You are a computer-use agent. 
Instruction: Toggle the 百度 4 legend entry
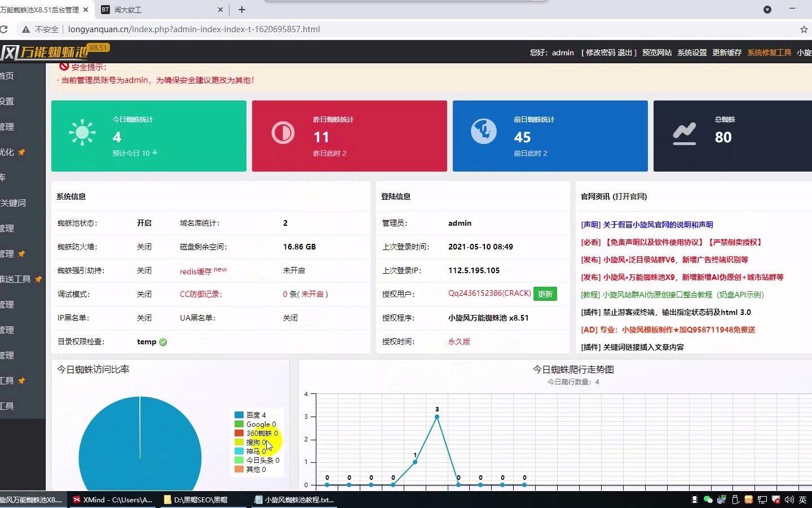coord(250,415)
